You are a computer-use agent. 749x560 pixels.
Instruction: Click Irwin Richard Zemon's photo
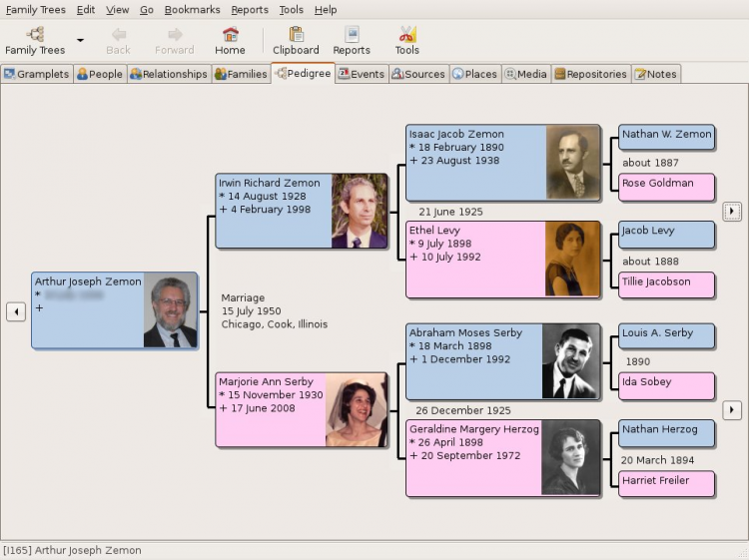click(x=359, y=212)
